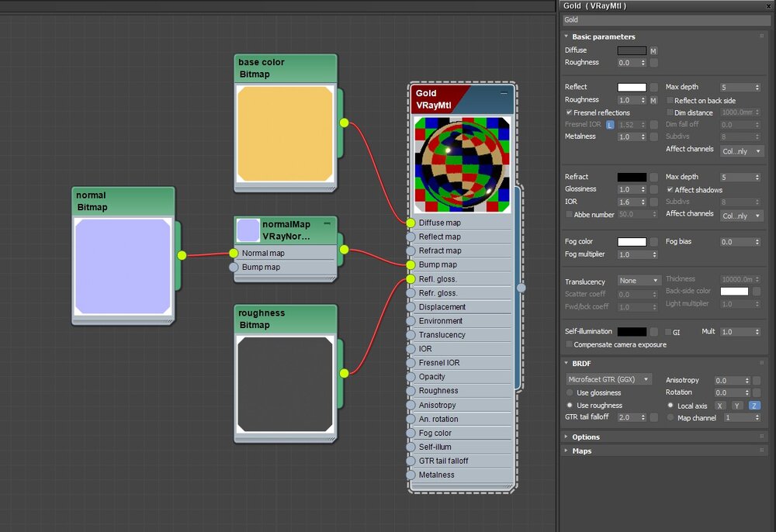Click the Reflect Roughness M map button
Screen dimensions: 776x532
tap(653, 100)
